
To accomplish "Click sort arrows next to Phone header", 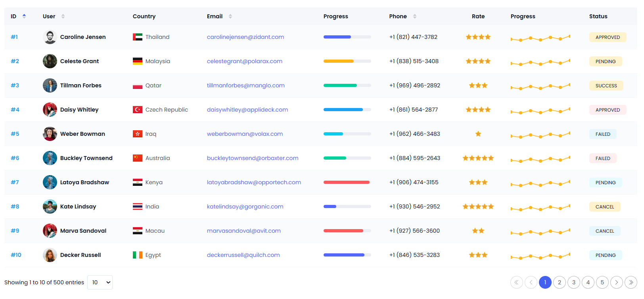I will coord(415,16).
